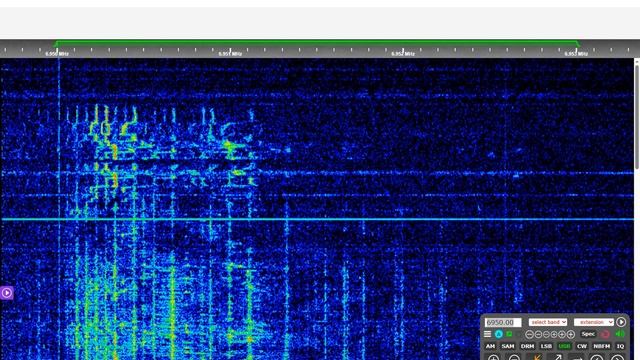640x360 pixels.
Task: Click the circled play arrow beside extension
Action: click(621, 322)
